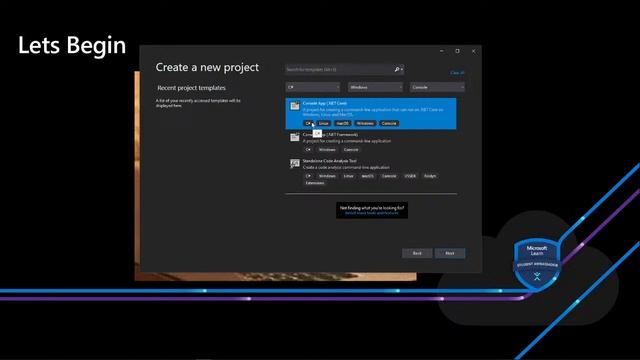
Task: Select Standalone Code Analysis Tool template title
Action: point(329,161)
